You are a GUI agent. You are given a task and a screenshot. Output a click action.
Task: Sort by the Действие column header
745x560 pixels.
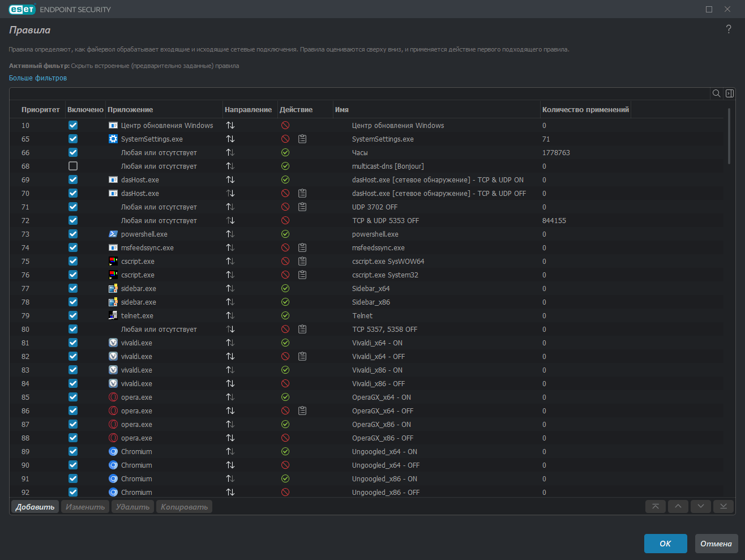click(296, 109)
